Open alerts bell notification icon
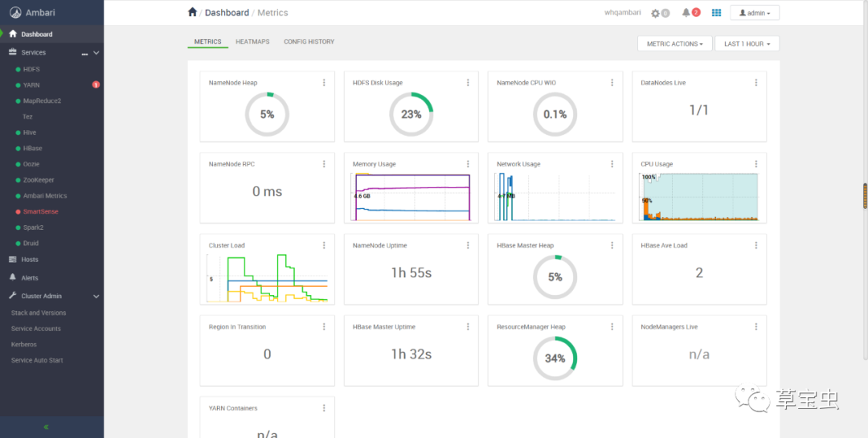 (686, 13)
